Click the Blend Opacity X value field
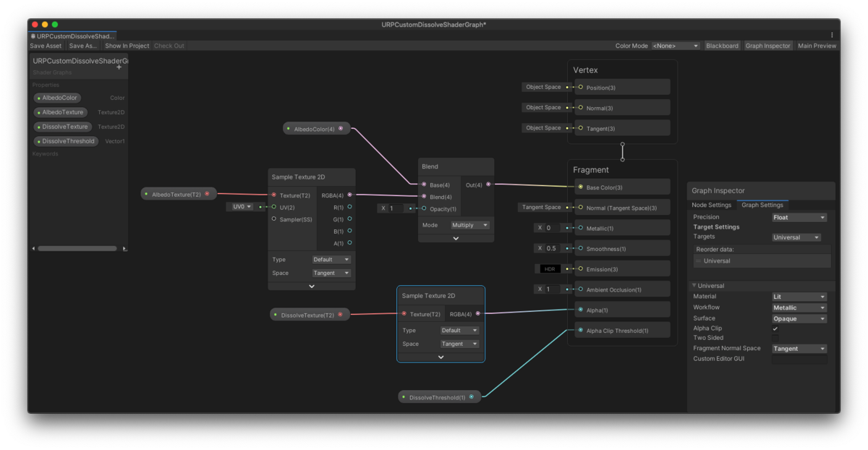Screen dimensions: 868x450 click(396, 208)
